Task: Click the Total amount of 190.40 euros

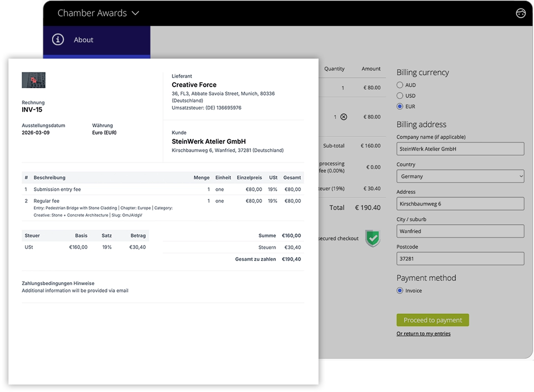Action: pos(368,208)
